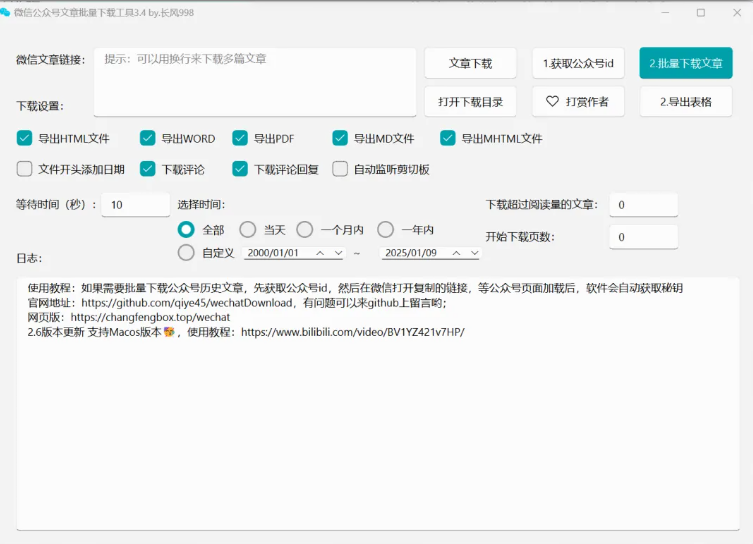Increase end date 2025/01/09 with up arrow
This screenshot has height=544, width=753.
click(456, 253)
